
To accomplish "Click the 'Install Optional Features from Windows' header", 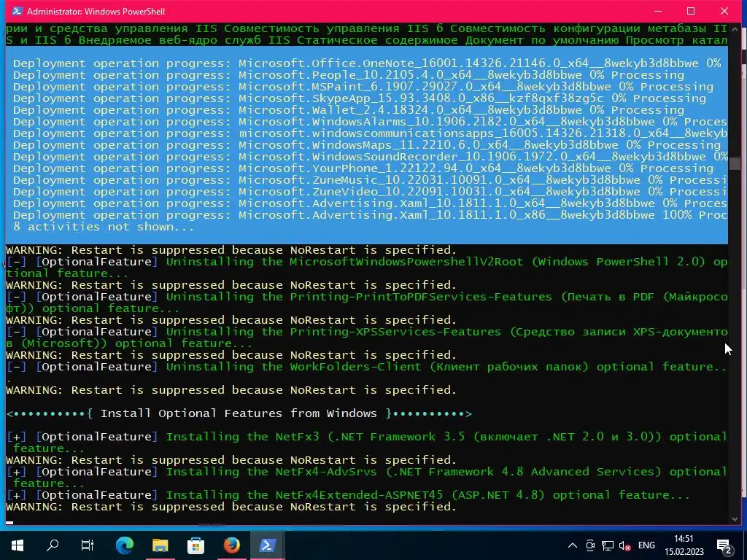I will [239, 413].
